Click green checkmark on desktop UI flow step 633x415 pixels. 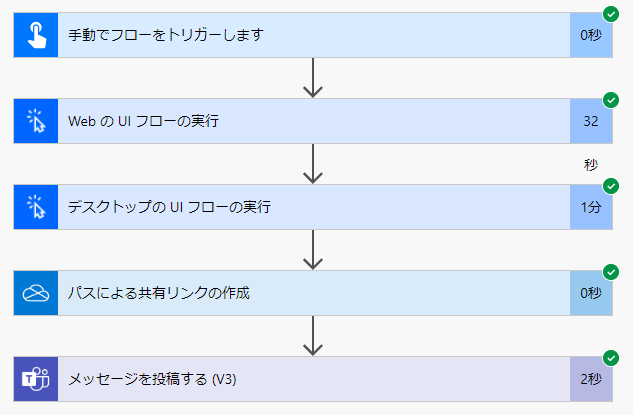(x=611, y=186)
